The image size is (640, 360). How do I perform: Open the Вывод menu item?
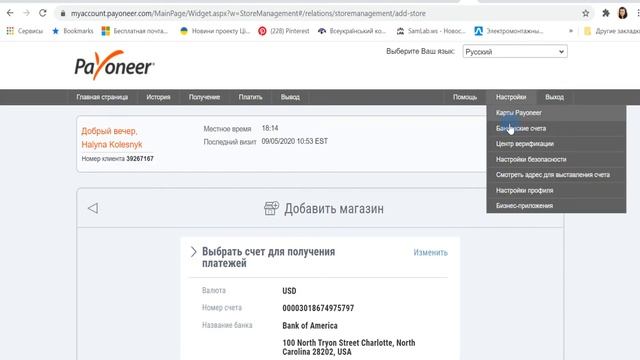click(290, 97)
